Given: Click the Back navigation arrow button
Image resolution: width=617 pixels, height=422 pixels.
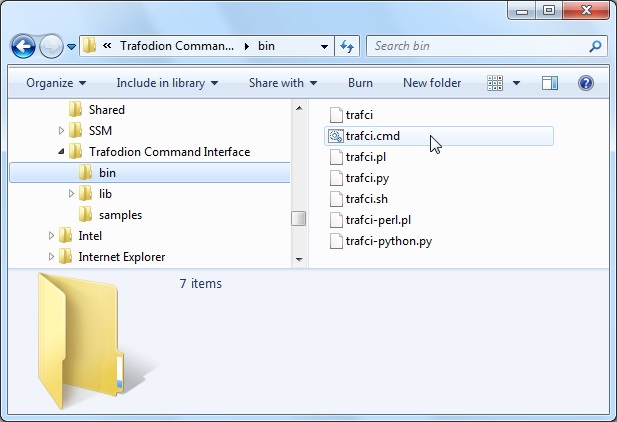Looking at the screenshot, I should (24, 46).
